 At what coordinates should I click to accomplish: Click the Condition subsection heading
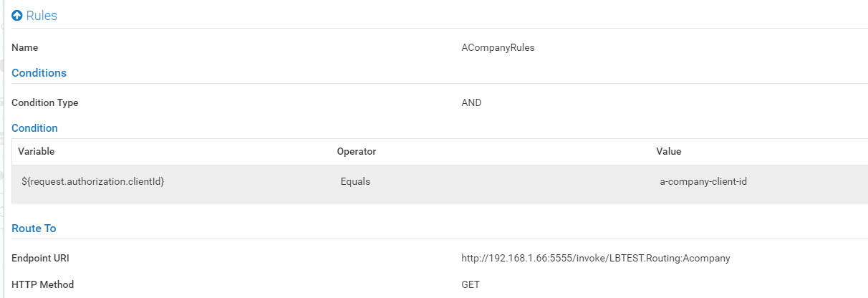(34, 128)
